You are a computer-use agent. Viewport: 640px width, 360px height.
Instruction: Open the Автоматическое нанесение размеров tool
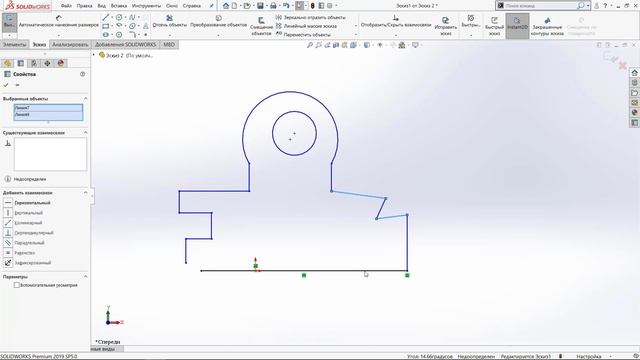59,21
